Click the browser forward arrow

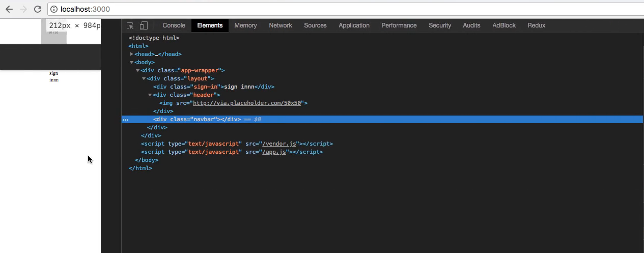23,9
